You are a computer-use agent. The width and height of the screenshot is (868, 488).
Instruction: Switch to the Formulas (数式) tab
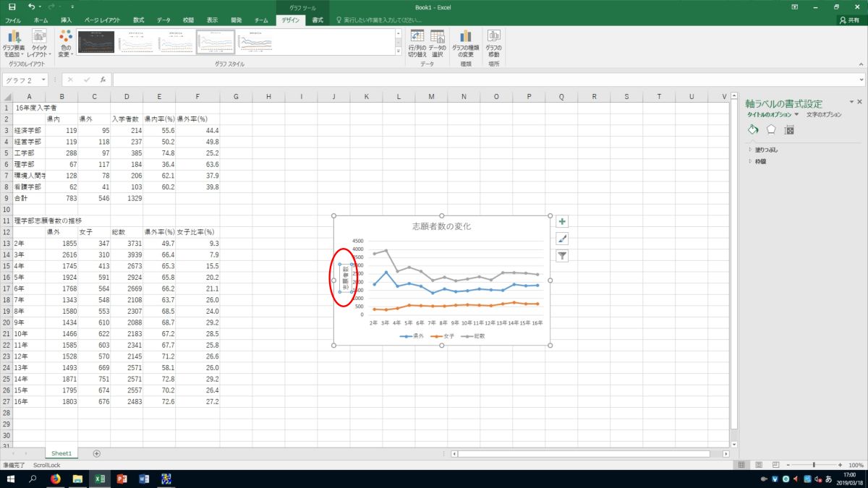tap(138, 20)
